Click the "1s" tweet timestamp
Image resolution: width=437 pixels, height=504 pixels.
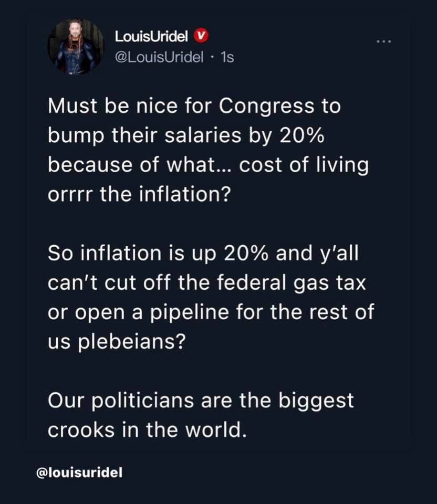click(x=227, y=57)
